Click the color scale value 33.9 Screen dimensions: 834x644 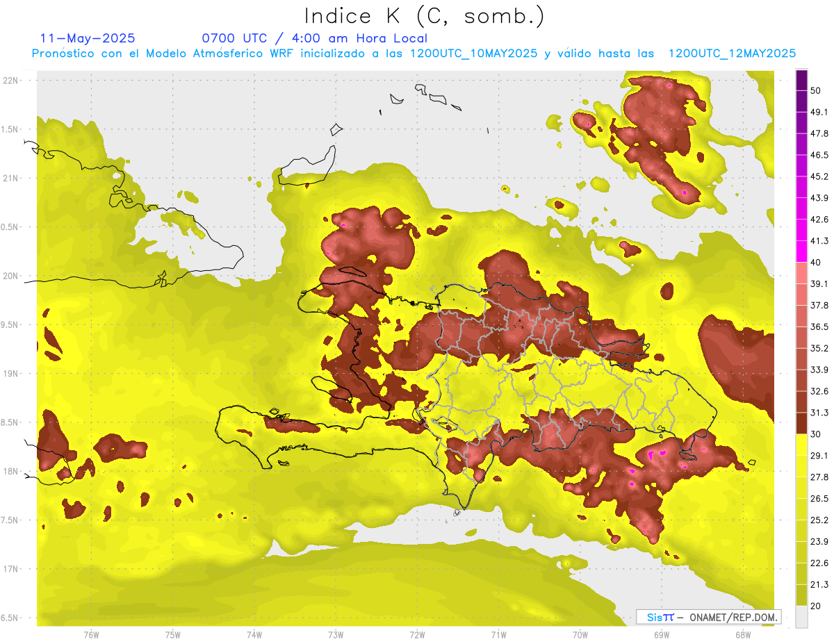[819, 370]
